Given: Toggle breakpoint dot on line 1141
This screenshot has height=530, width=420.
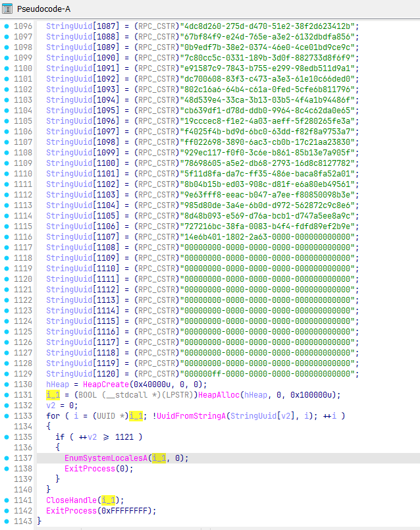Looking at the screenshot, I should (6, 500).
